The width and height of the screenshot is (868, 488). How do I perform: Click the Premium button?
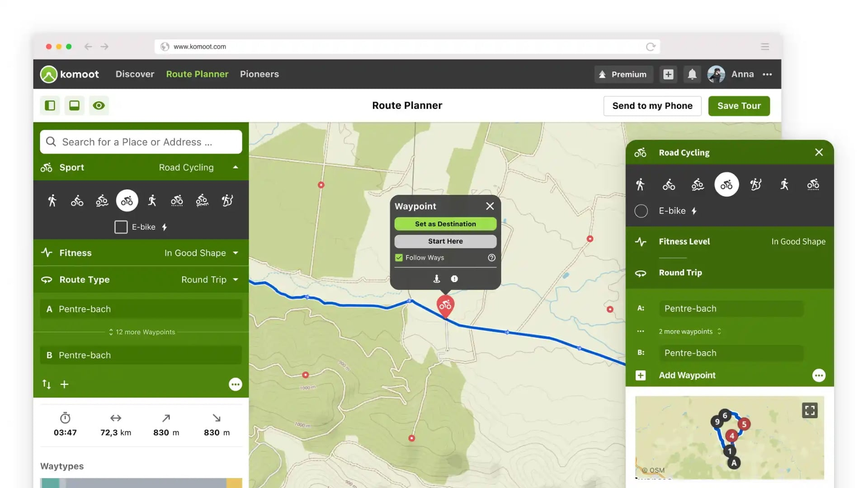[x=623, y=74]
